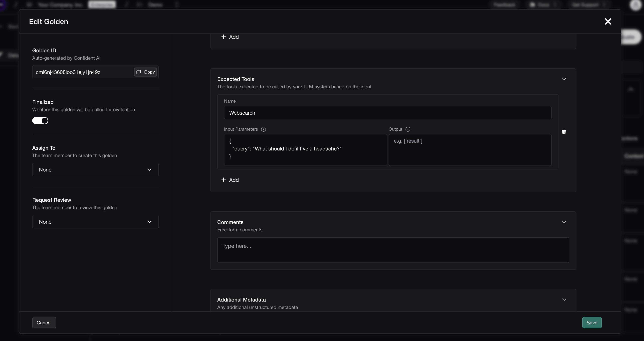Delete the Websearch tool with the trash icon

[x=564, y=132]
